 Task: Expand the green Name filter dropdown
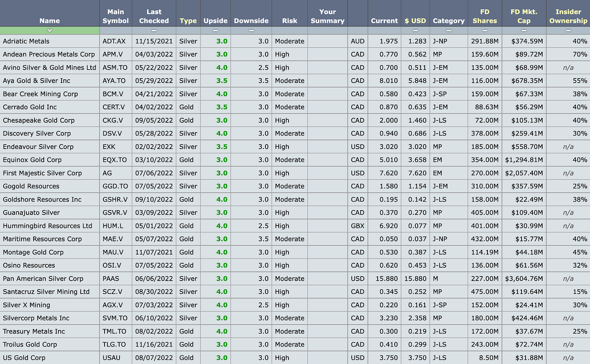click(49, 30)
